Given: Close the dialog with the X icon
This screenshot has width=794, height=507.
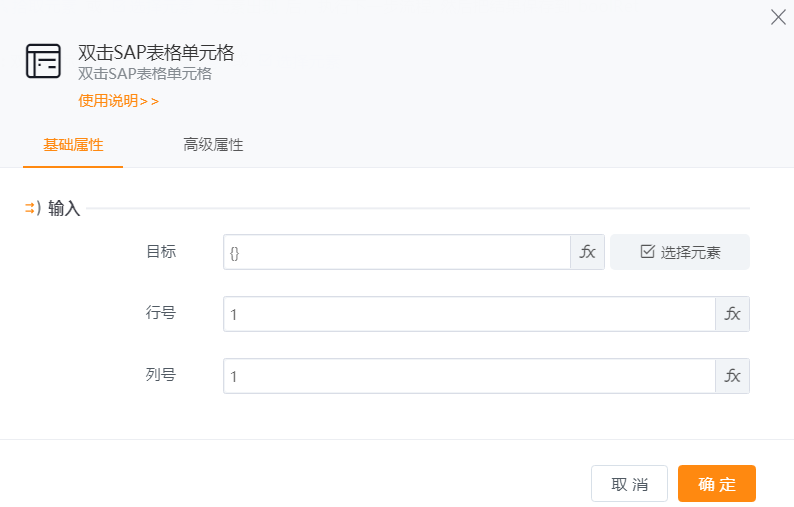Looking at the screenshot, I should (x=778, y=17).
